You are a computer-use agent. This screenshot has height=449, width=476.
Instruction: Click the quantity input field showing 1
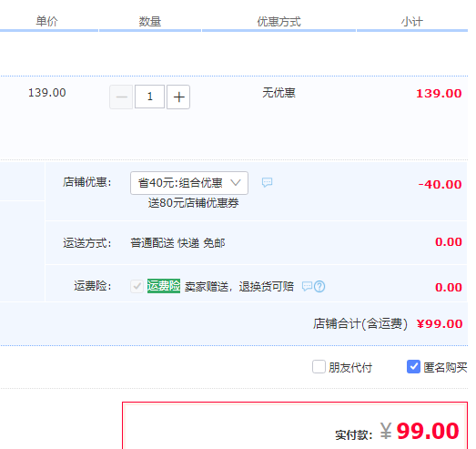pos(149,97)
